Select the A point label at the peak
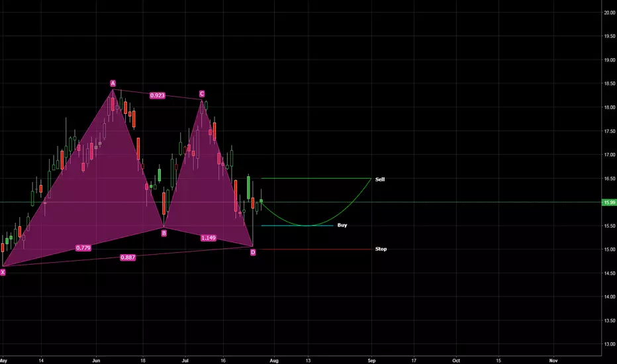Image resolution: width=617 pixels, height=364 pixels. 113,83
